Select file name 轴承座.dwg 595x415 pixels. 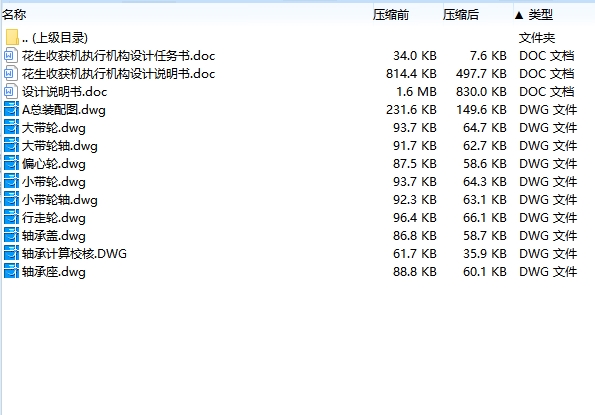[54, 272]
